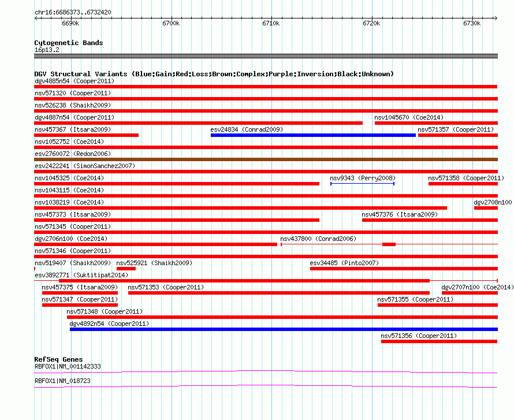Click the blue dgv4892n54 gain bar
The height and width of the screenshot is (420, 514).
pyautogui.click(x=284, y=329)
